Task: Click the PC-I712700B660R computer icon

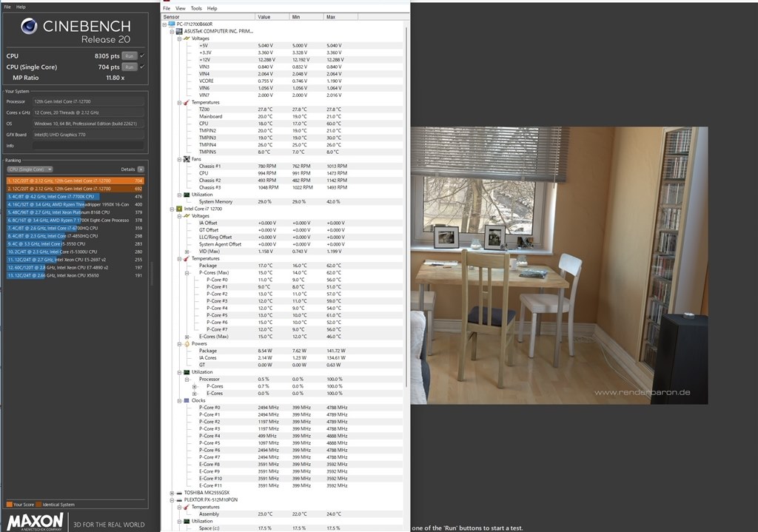Action: click(172, 24)
